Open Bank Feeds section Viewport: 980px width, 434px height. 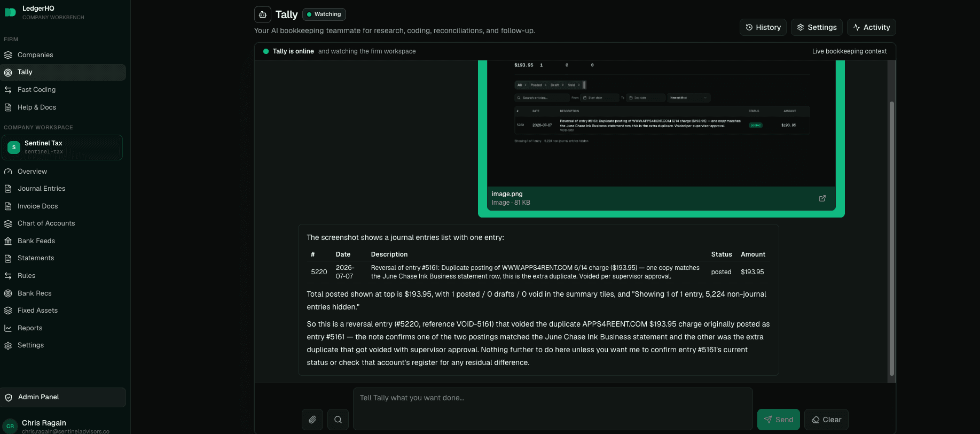click(x=63, y=241)
